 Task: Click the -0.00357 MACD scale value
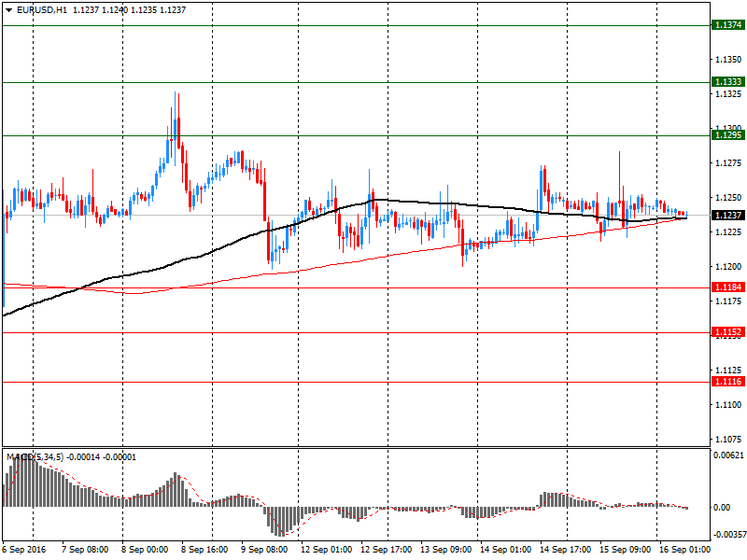point(728,535)
